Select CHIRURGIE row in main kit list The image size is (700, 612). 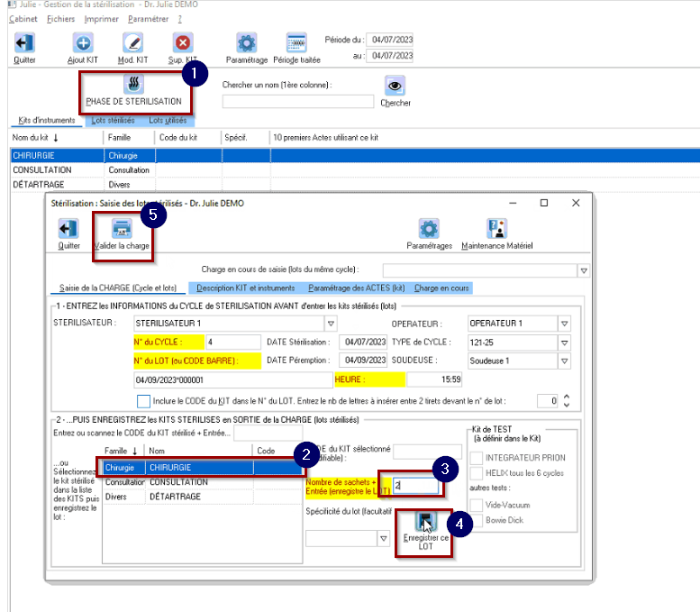(355, 155)
